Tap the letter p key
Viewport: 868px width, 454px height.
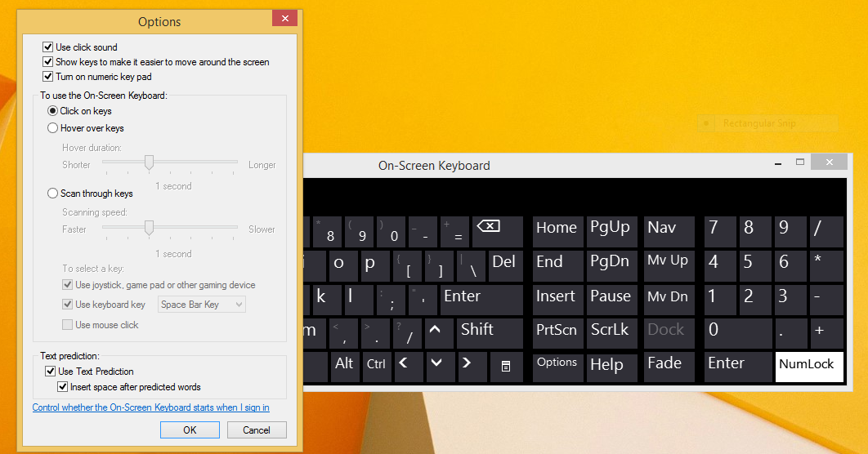coord(375,266)
